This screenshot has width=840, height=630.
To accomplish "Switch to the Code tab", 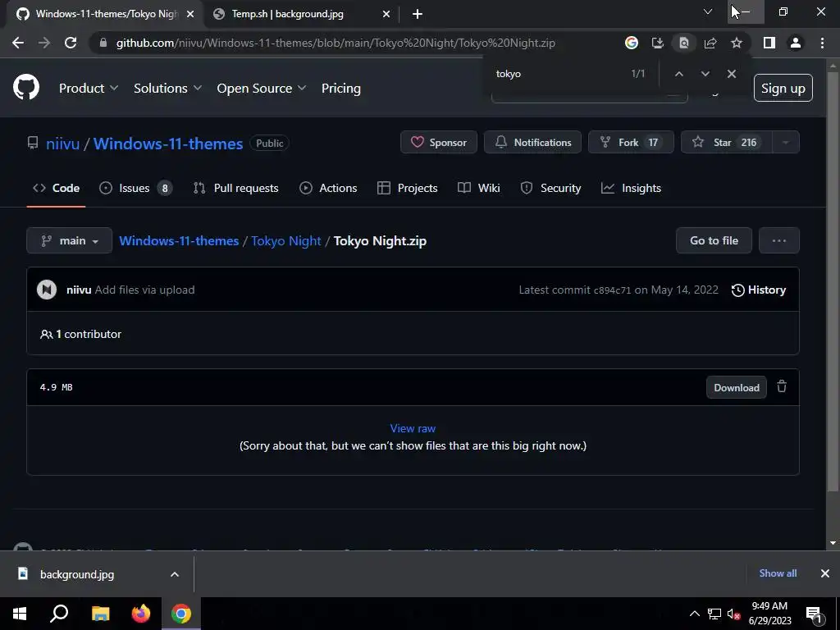I will (57, 188).
